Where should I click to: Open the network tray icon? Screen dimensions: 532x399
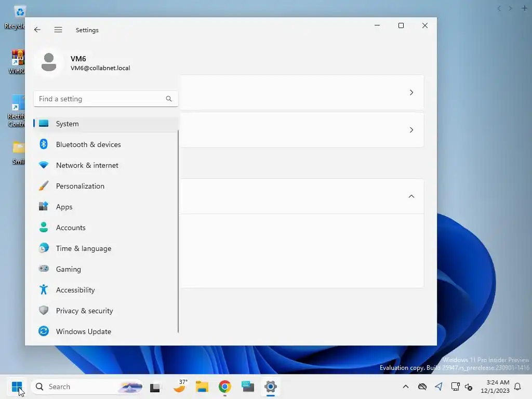click(455, 387)
